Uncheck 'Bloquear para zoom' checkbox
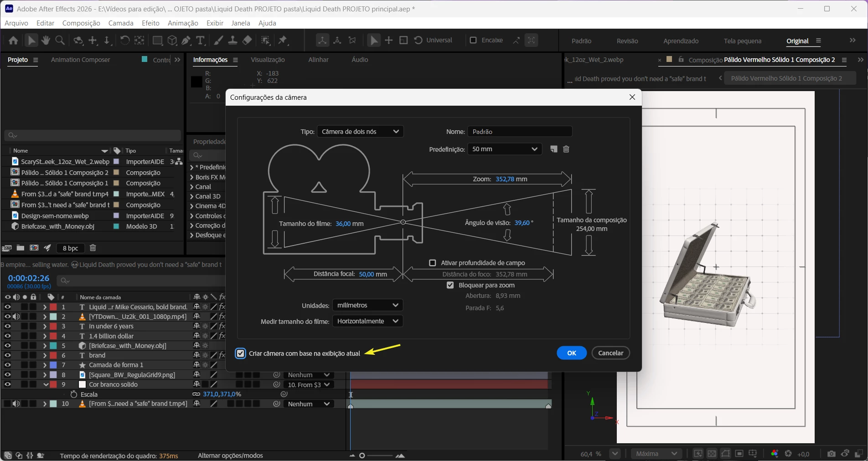868x461 pixels. point(450,285)
